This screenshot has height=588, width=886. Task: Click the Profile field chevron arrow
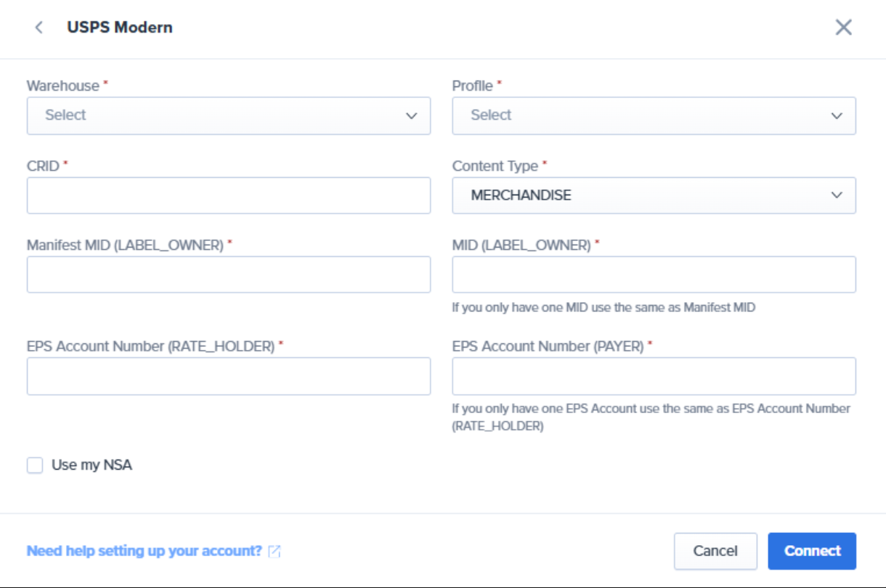pos(837,116)
